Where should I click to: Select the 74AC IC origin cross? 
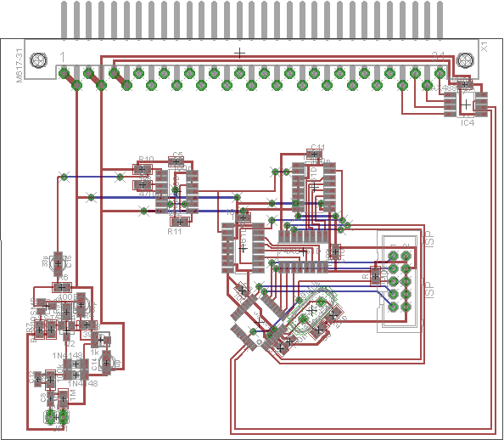[x=303, y=251]
